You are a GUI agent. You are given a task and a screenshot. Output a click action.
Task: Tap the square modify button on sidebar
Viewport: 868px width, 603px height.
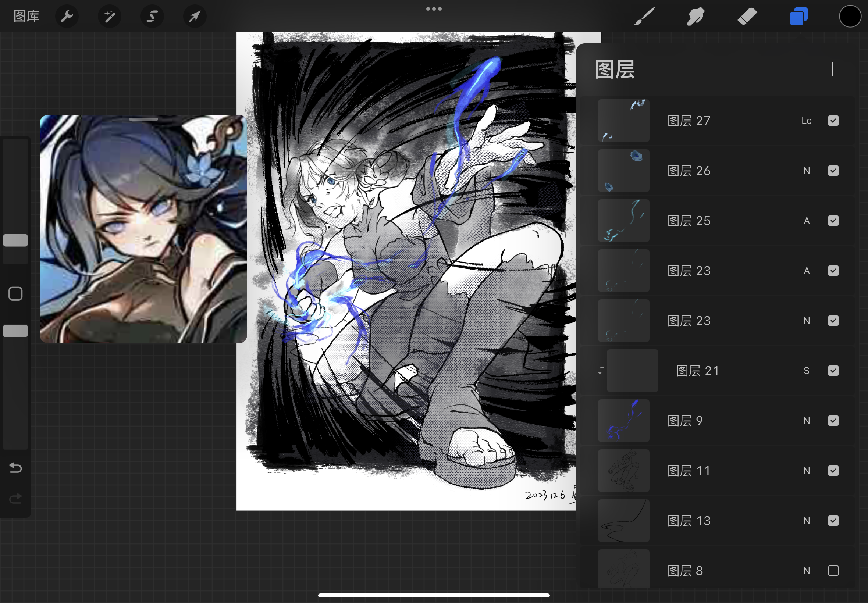[x=15, y=293]
